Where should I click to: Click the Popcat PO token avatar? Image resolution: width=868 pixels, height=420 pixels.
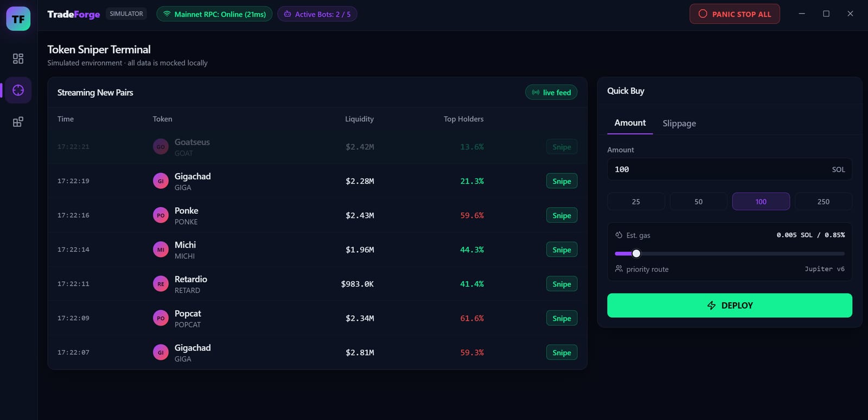[161, 319]
